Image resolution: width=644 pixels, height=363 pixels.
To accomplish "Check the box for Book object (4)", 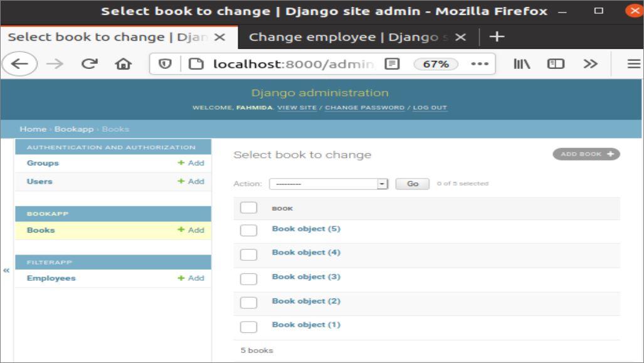I will point(248,255).
